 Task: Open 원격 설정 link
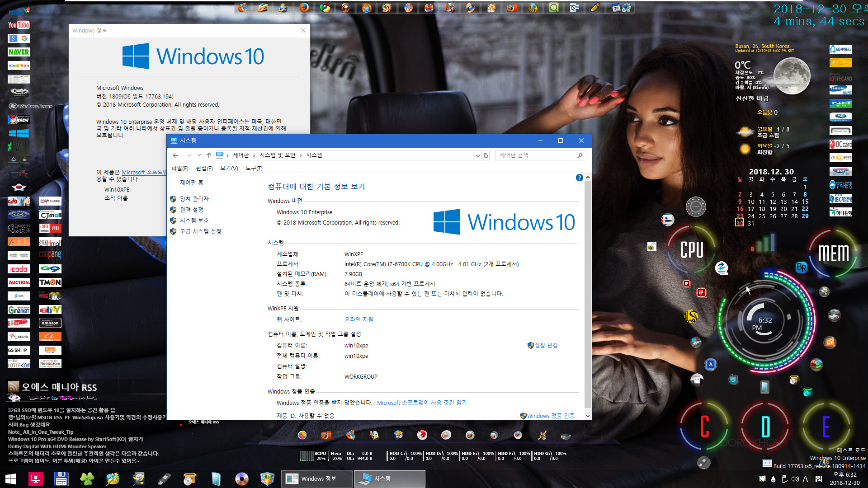click(x=192, y=210)
